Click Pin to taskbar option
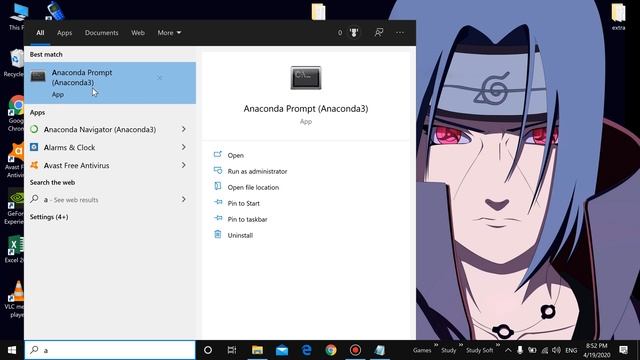 pos(247,219)
